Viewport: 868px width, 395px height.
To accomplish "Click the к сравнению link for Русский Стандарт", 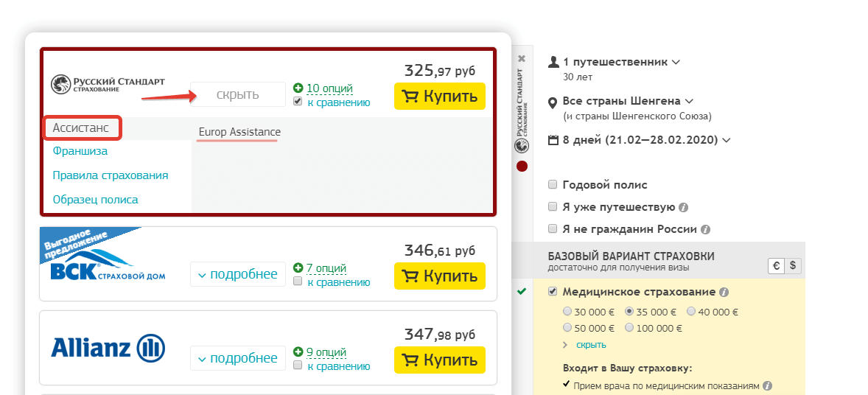I will (339, 102).
